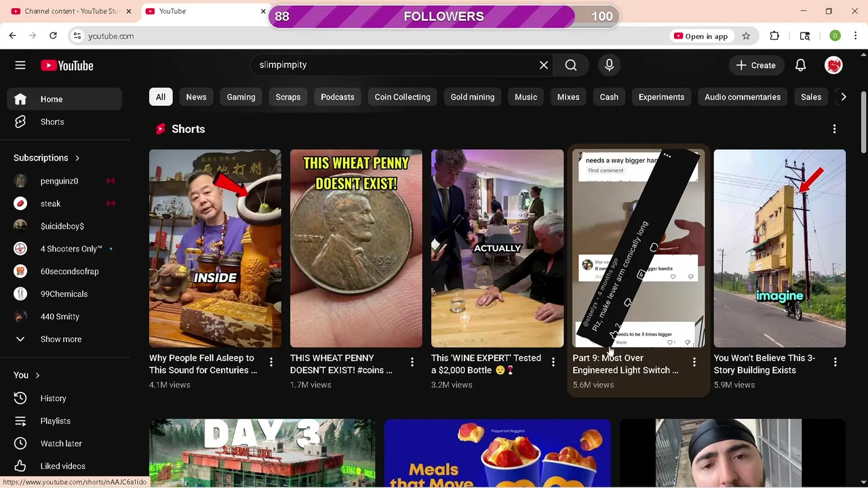Select the Audio commentaries chip
Screen dimensions: 868x488
click(743, 97)
